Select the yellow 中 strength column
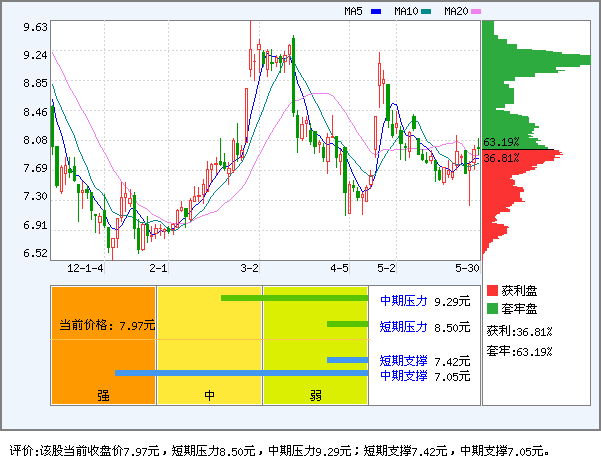This screenshot has width=601, height=456. point(209,345)
